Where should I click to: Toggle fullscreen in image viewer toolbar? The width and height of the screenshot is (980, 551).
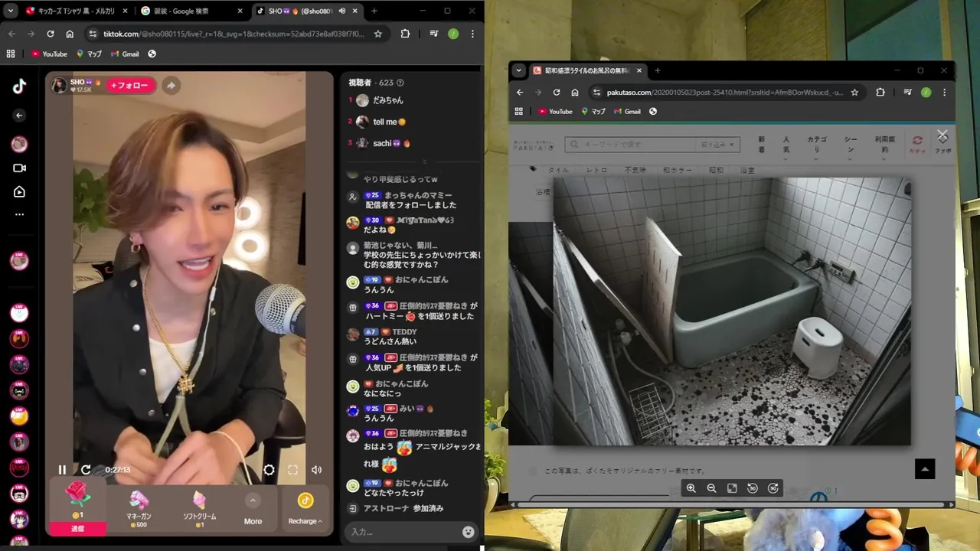732,488
